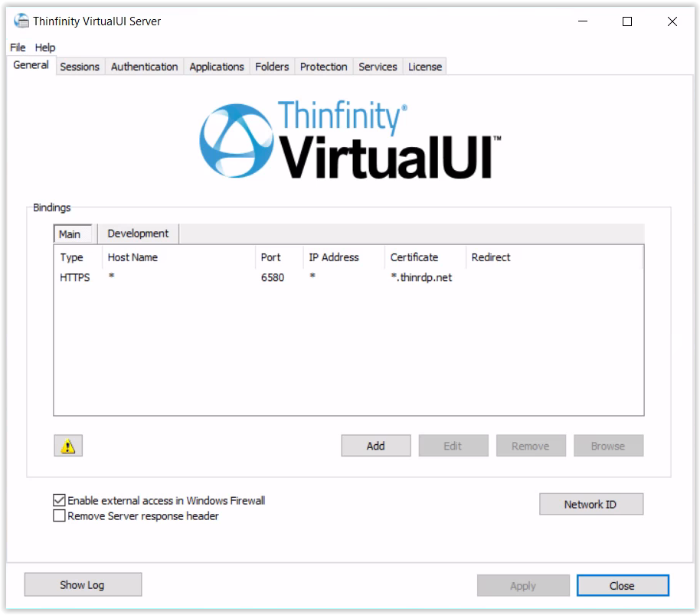Screen dimensions: 700x615
Task: Open the Help menu
Action: click(x=45, y=47)
